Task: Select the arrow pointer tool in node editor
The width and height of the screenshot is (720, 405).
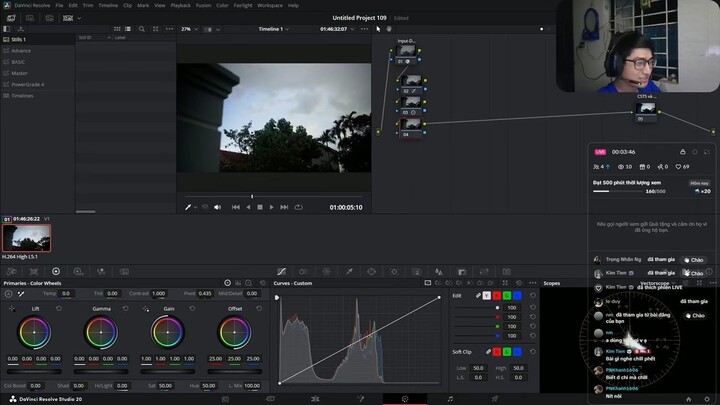Action: 378,29
